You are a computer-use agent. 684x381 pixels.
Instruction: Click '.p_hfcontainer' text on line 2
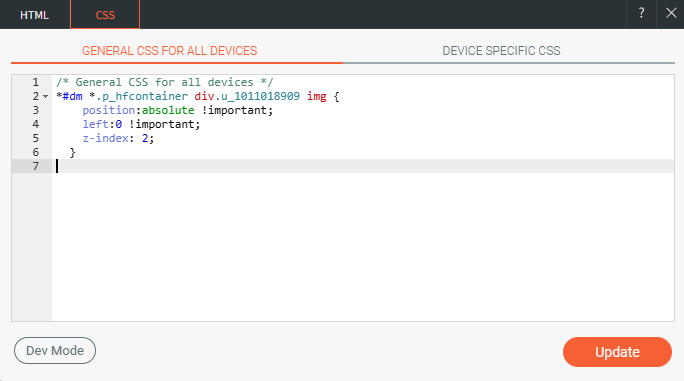pyautogui.click(x=142, y=96)
